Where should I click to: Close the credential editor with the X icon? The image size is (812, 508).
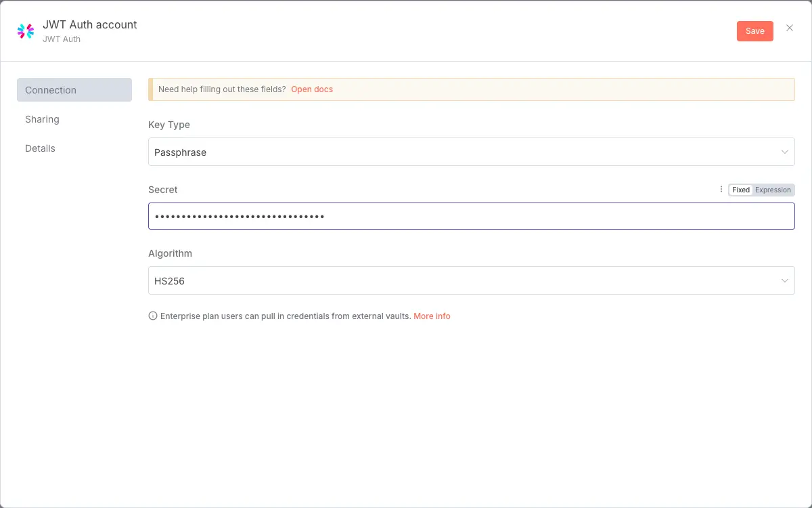789,27
